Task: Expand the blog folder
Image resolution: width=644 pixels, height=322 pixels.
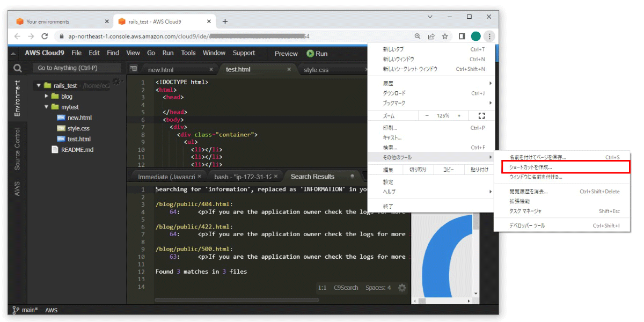Action: (47, 96)
